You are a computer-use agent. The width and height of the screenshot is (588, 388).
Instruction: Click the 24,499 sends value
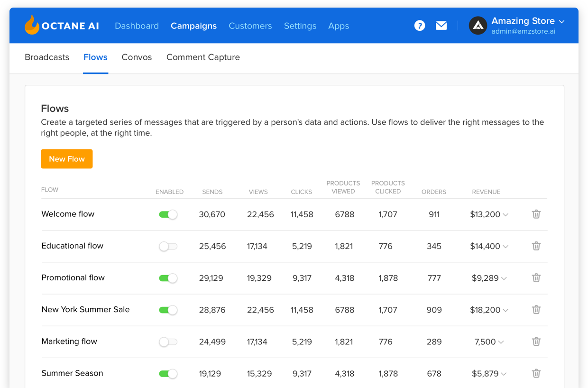pyautogui.click(x=212, y=342)
